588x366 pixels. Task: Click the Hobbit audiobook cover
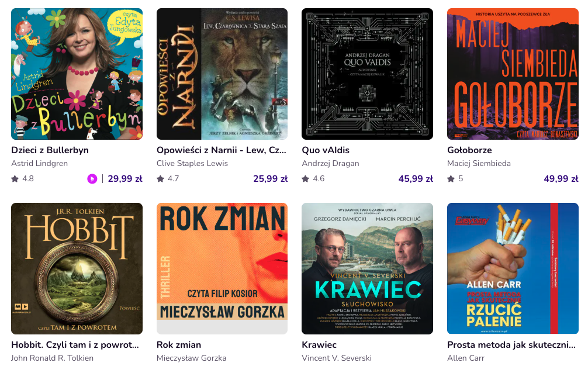(77, 268)
